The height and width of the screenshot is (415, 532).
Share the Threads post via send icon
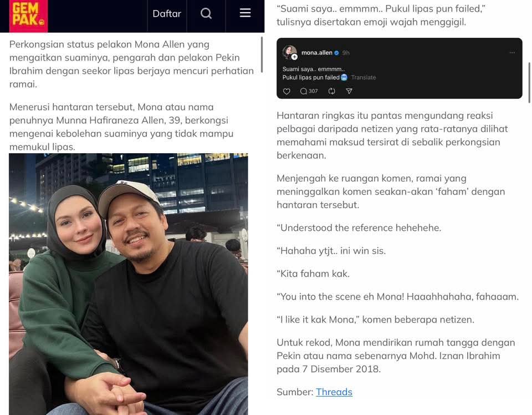tap(349, 91)
